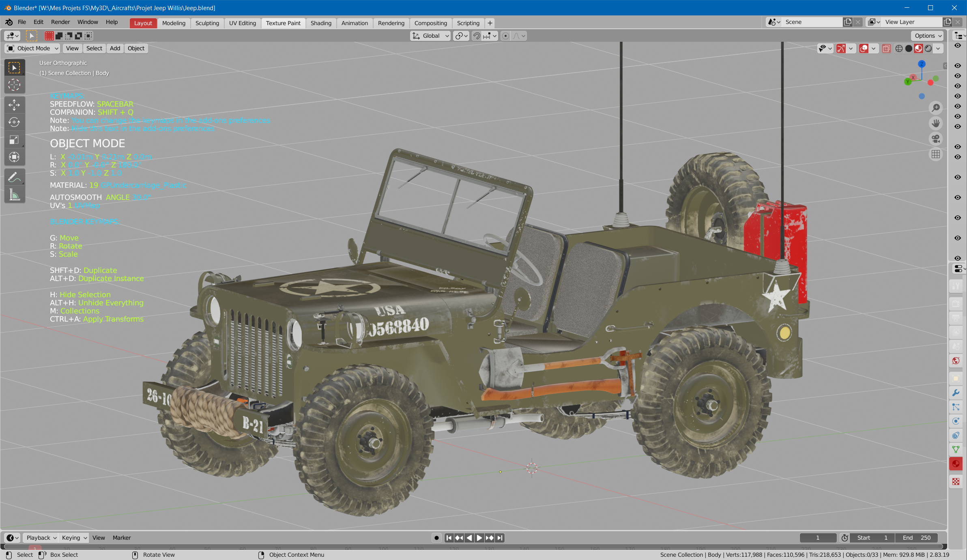
Task: Click the viewport Add menu button
Action: [115, 48]
